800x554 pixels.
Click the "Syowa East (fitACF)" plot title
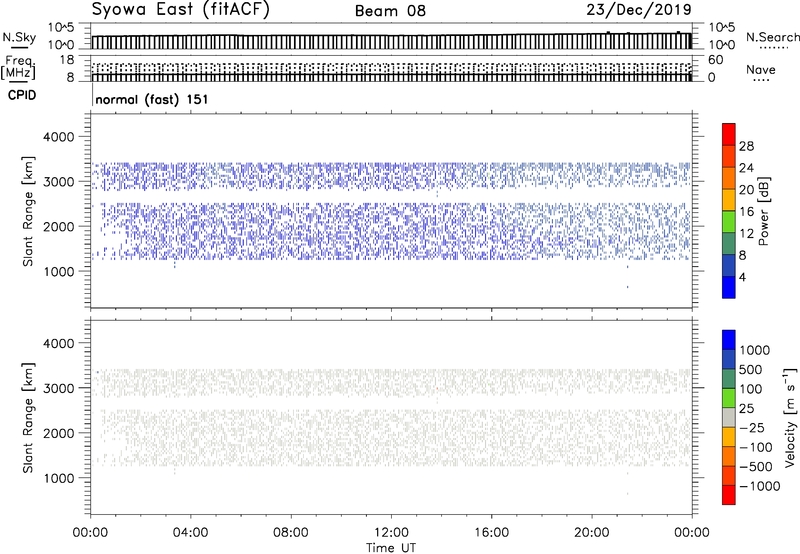click(x=180, y=10)
